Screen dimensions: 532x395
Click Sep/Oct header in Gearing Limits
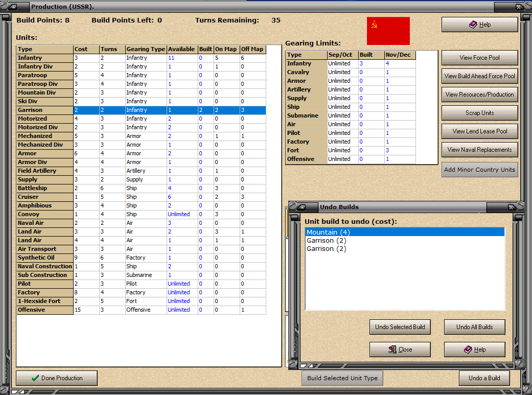point(343,55)
